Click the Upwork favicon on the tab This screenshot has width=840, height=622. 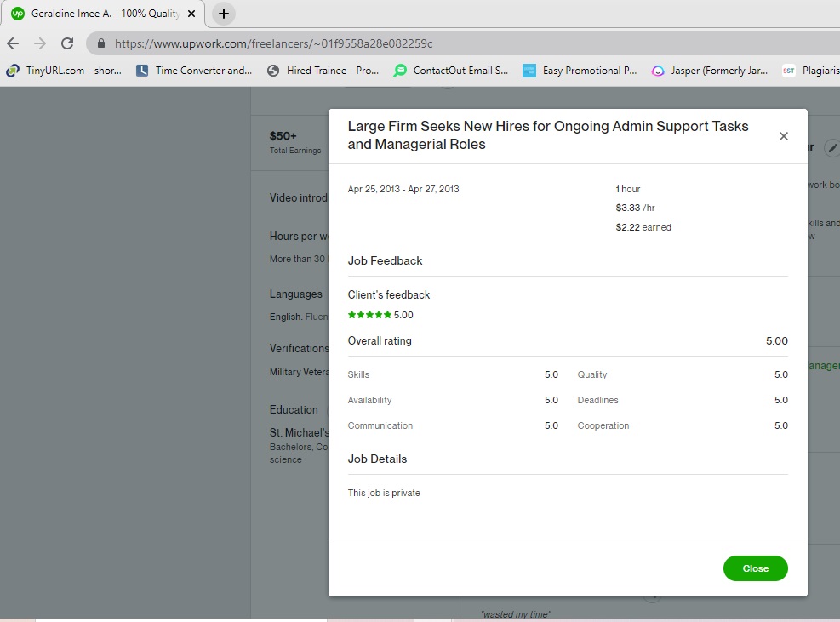(18, 14)
